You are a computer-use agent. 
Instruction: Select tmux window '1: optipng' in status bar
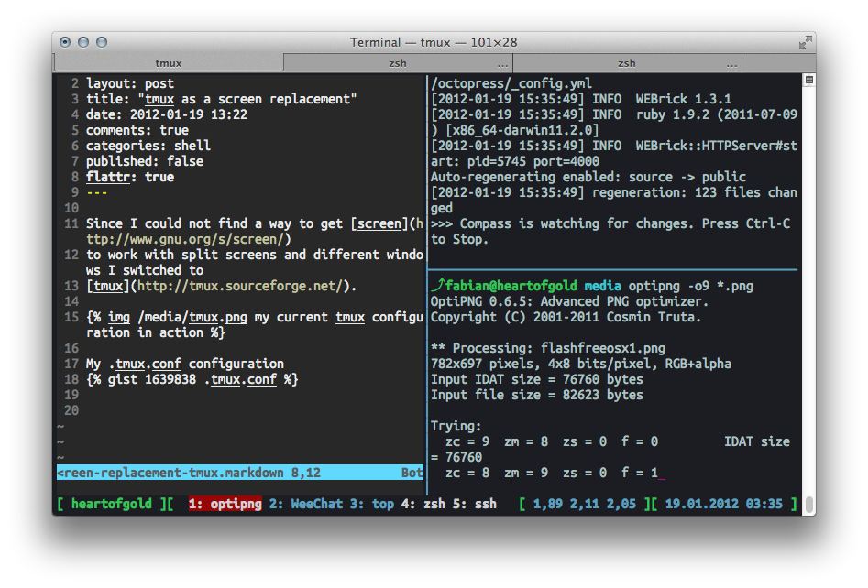(x=225, y=504)
